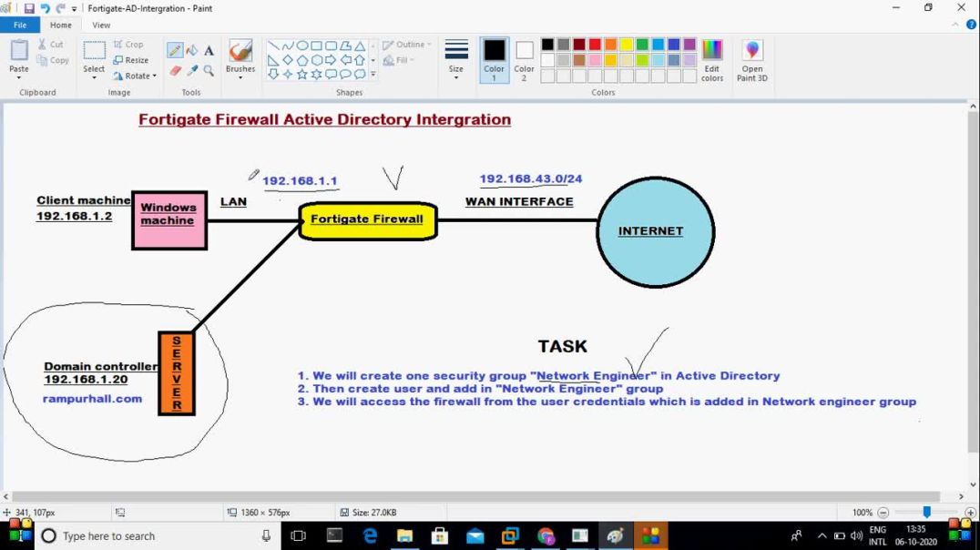The width and height of the screenshot is (980, 550).
Task: Activate Color 1 selector
Action: (495, 60)
